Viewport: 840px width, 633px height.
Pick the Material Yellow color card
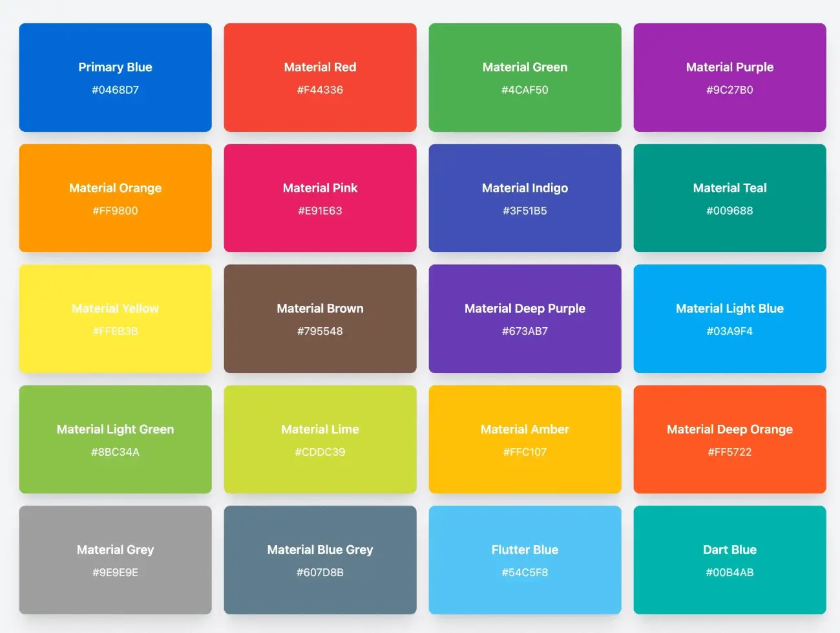115,319
